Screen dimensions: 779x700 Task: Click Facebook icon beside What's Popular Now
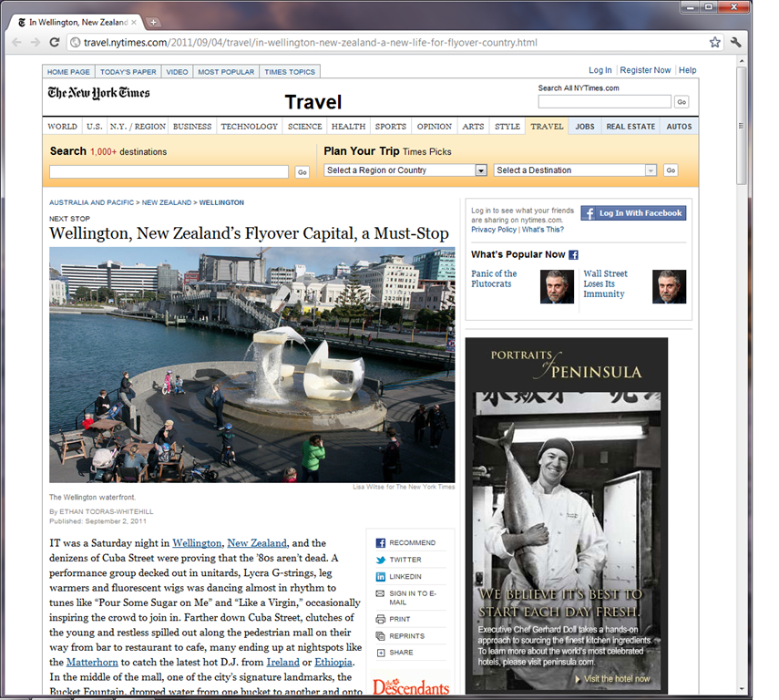(x=573, y=255)
